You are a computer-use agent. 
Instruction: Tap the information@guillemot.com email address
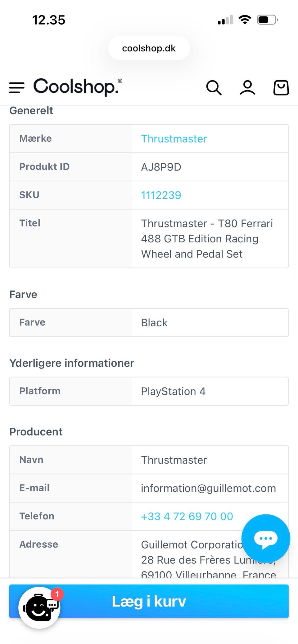pyautogui.click(x=208, y=488)
